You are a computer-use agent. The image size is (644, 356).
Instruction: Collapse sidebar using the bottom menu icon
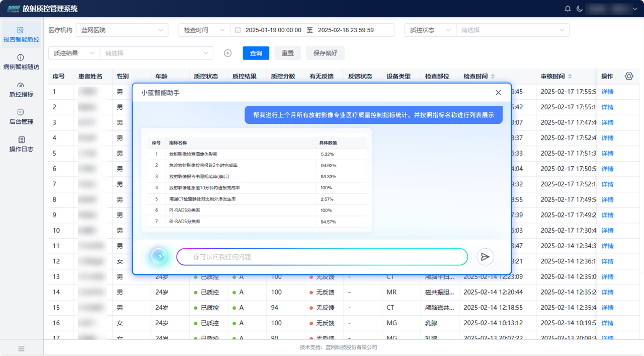[x=22, y=348]
